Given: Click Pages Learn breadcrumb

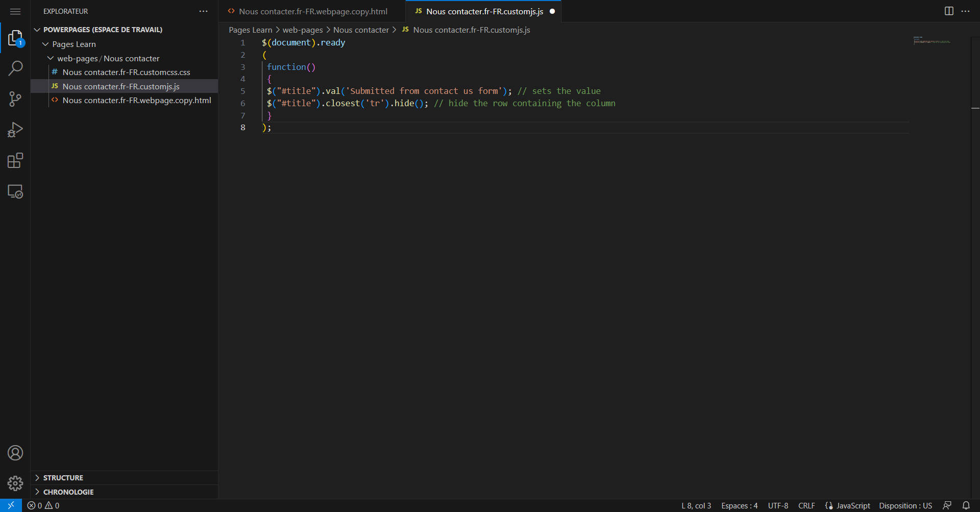Looking at the screenshot, I should click(x=251, y=30).
